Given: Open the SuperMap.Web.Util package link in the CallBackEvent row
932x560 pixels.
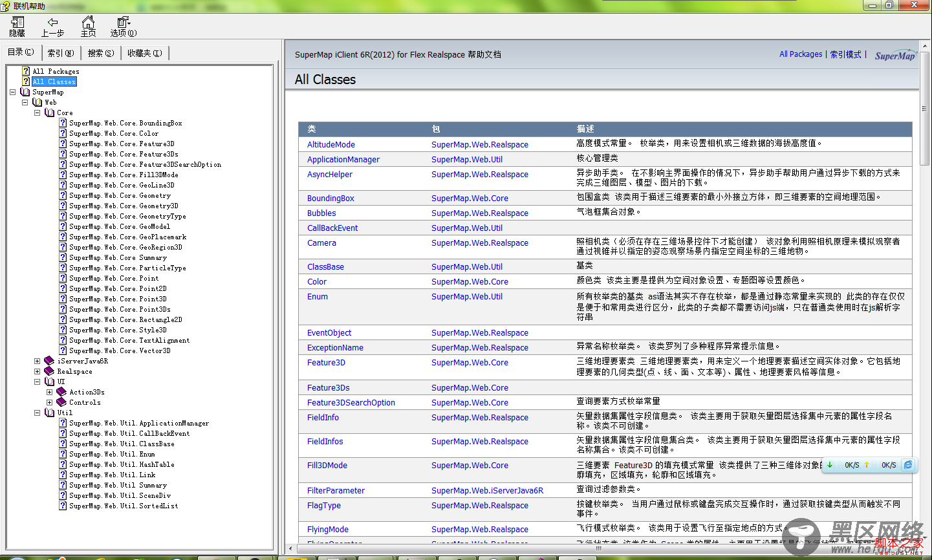Looking at the screenshot, I should pos(467,228).
